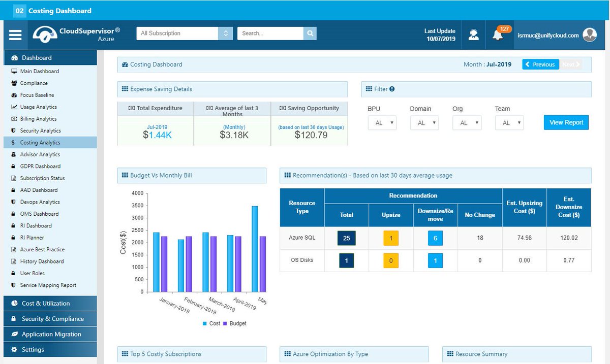The height and width of the screenshot is (364, 610).
Task: Click the Settings gear icon
Action: 14,350
